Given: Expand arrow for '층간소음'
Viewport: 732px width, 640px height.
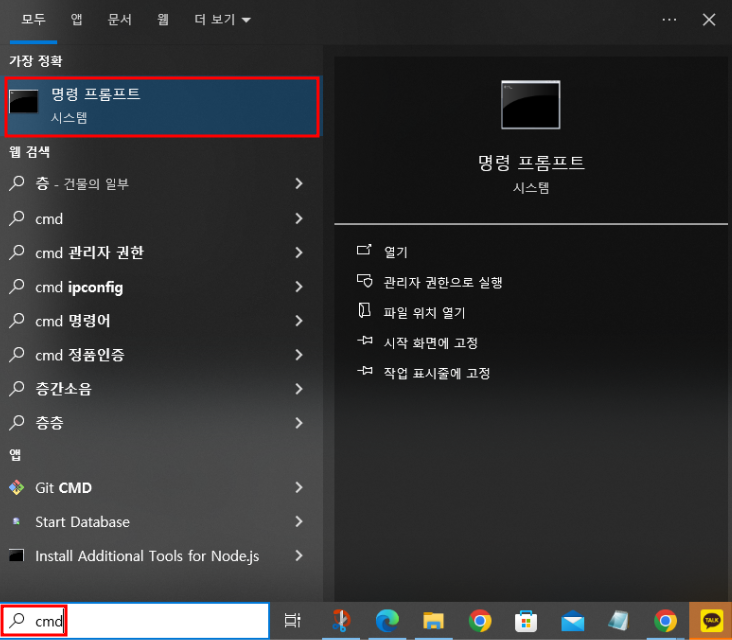Looking at the screenshot, I should [x=299, y=389].
